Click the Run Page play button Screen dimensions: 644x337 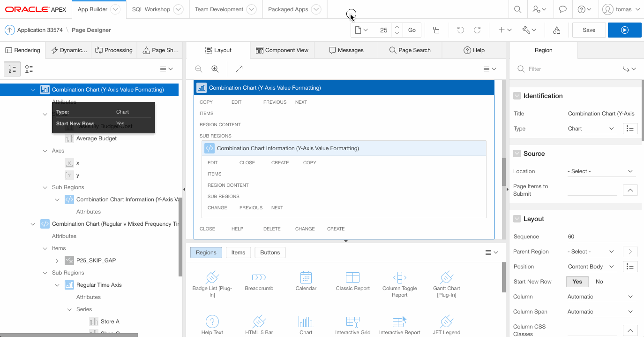pos(624,30)
